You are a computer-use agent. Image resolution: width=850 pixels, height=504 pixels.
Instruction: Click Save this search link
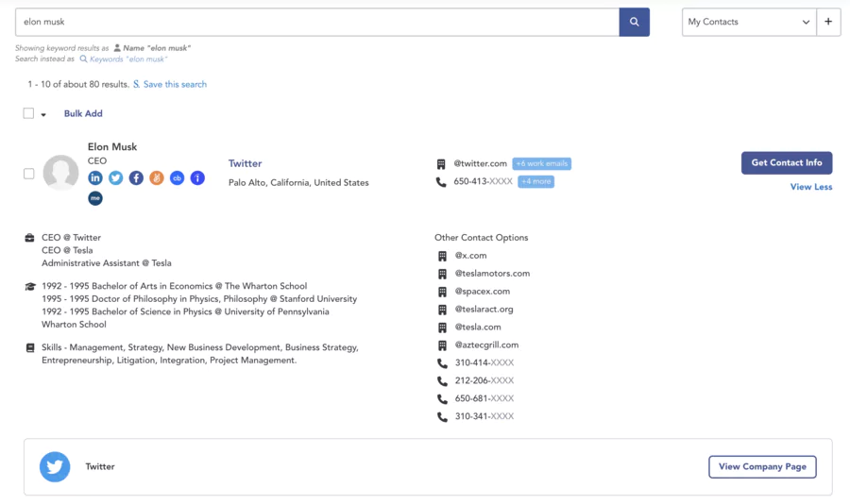tap(175, 85)
